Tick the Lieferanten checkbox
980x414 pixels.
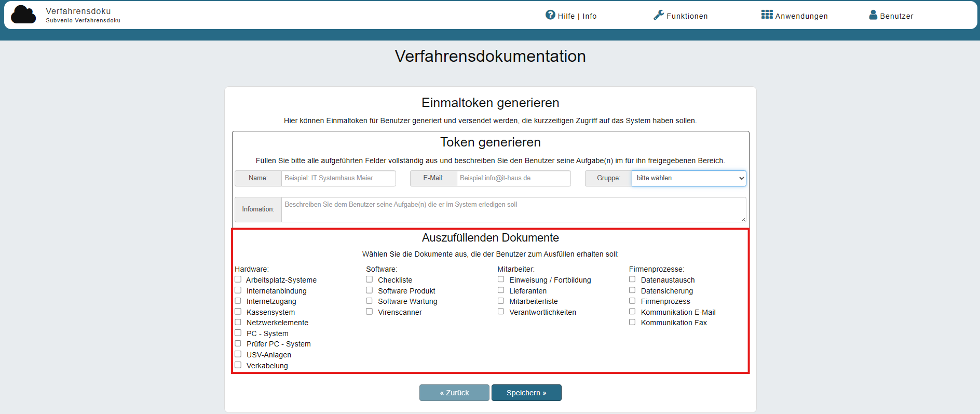point(501,290)
